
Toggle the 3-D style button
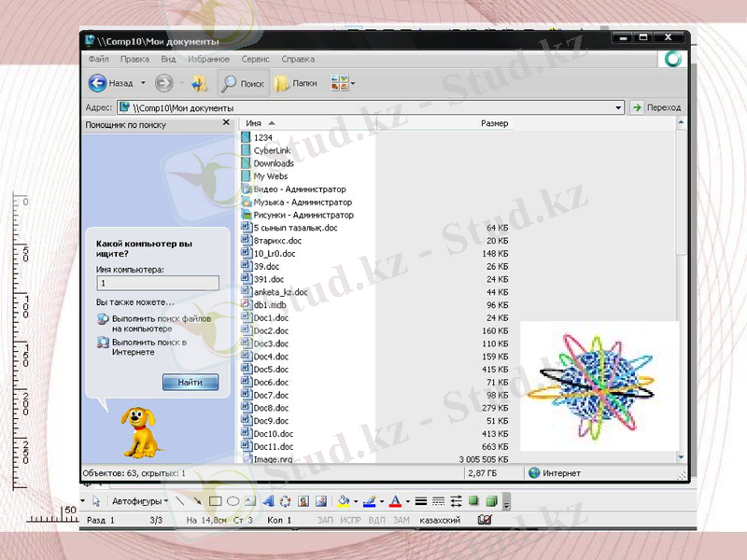coord(490,500)
